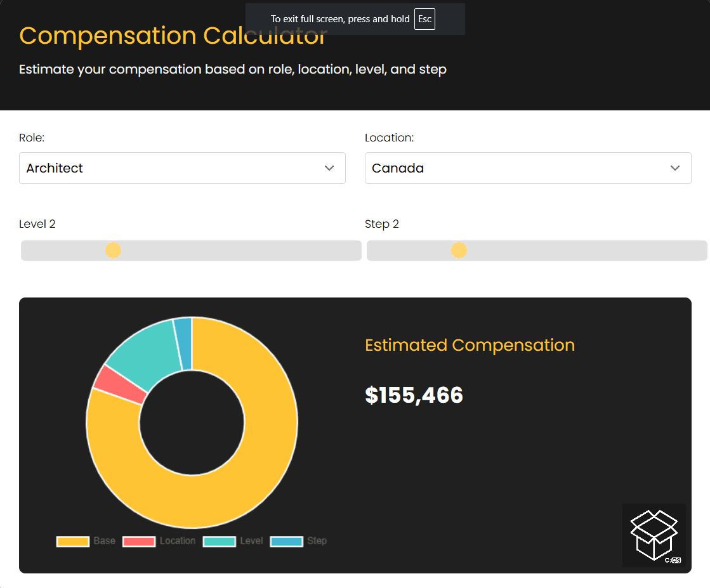710x588 pixels.
Task: Open the Location selector showing Canada
Action: (x=528, y=168)
